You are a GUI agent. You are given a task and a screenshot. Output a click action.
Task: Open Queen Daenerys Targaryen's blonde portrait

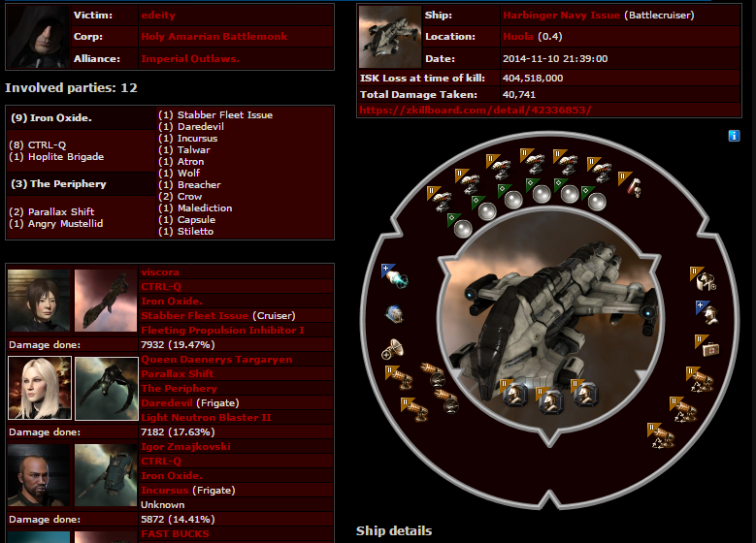[40, 388]
